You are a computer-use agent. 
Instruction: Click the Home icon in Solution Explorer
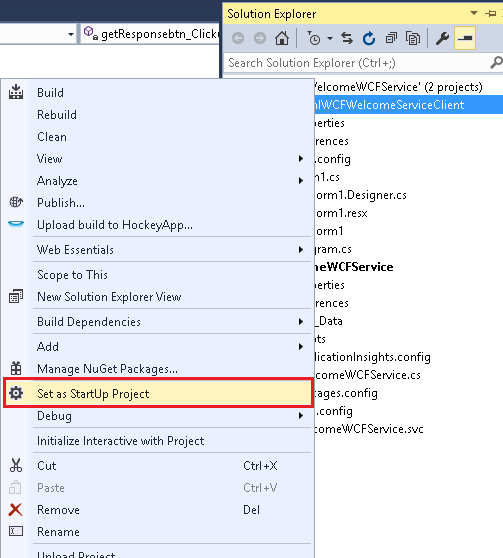point(282,38)
